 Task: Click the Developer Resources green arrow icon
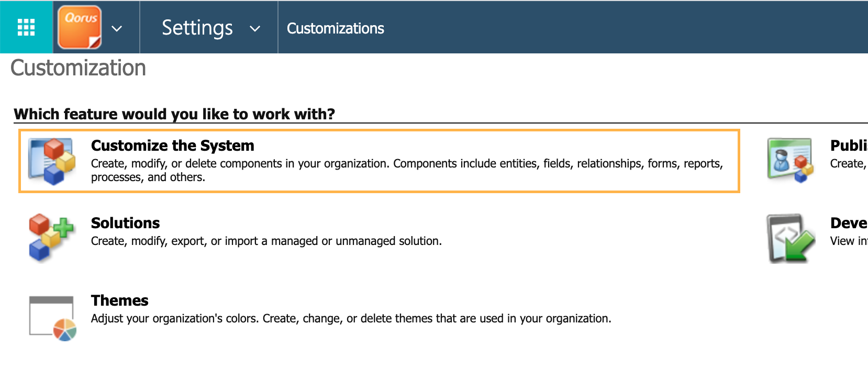click(791, 238)
